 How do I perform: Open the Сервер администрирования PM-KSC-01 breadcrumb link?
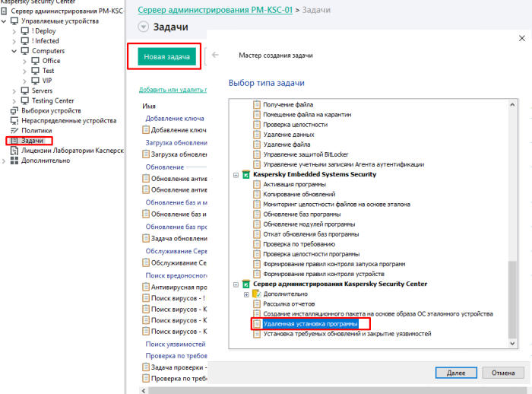tap(215, 10)
